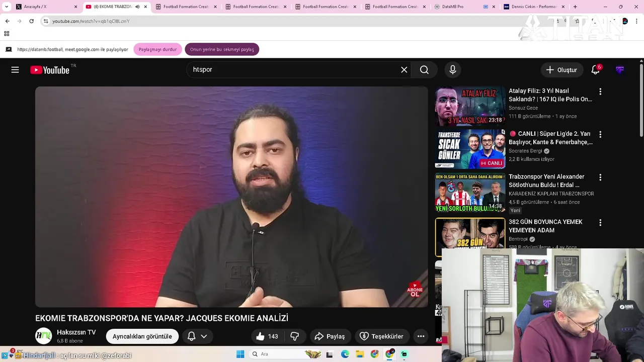Open the more actions ellipsis under the video
This screenshot has height=362, width=644.
point(421,336)
